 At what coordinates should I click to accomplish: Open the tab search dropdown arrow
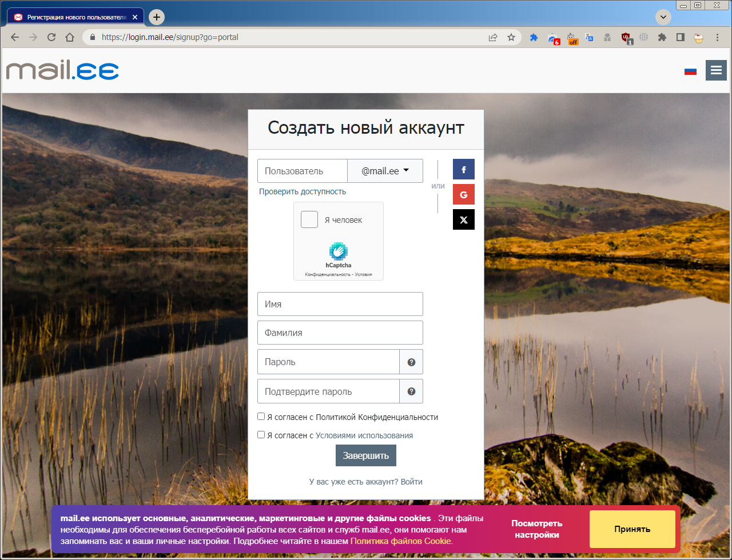[x=663, y=17]
